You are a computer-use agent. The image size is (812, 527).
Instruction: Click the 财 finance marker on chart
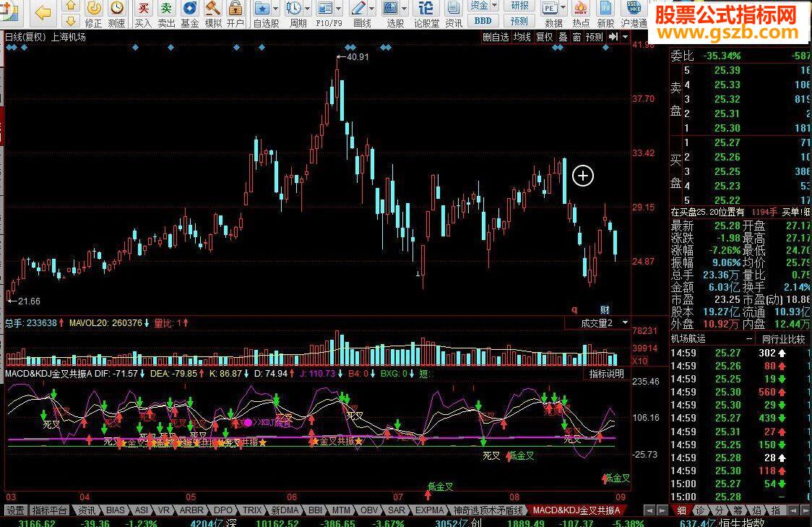coord(605,310)
